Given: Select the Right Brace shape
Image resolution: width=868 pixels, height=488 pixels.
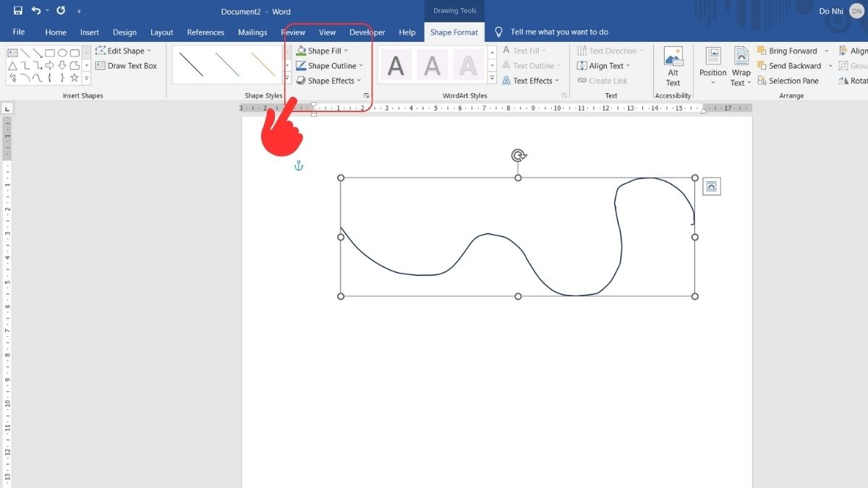Looking at the screenshot, I should 62,77.
